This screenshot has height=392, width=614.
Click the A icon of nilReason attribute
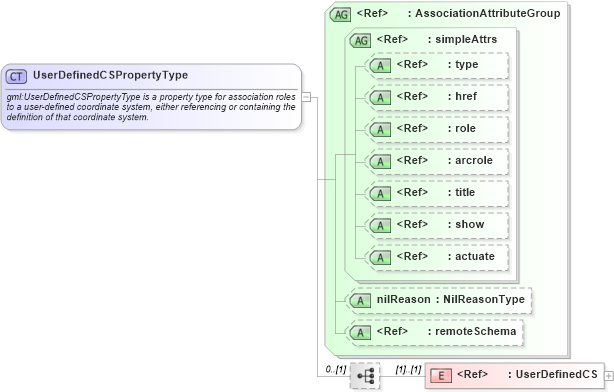pyautogui.click(x=360, y=301)
